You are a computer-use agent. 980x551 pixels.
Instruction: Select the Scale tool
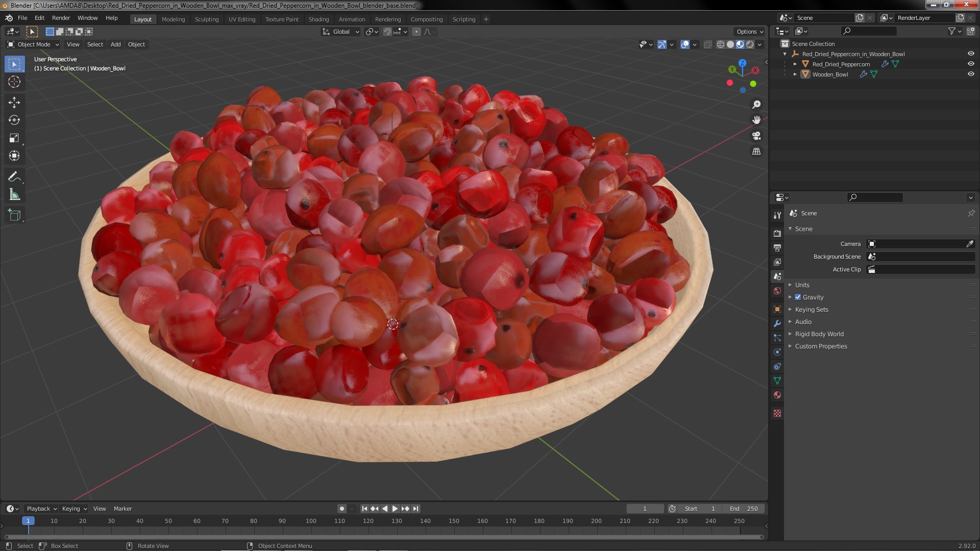click(14, 138)
